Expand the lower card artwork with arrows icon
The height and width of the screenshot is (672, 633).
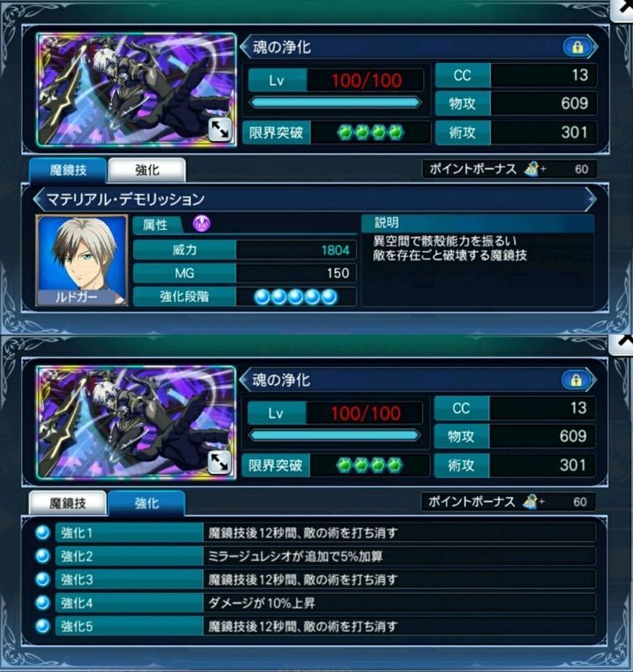220,463
